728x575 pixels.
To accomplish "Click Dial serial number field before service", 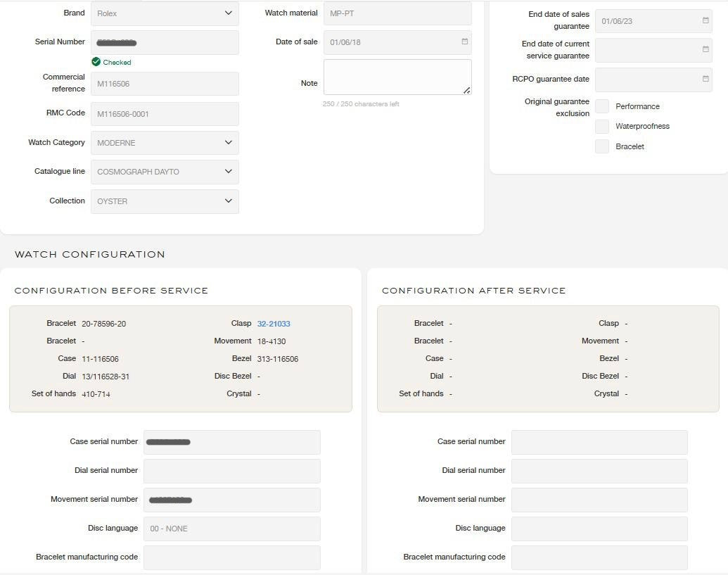I will [231, 471].
